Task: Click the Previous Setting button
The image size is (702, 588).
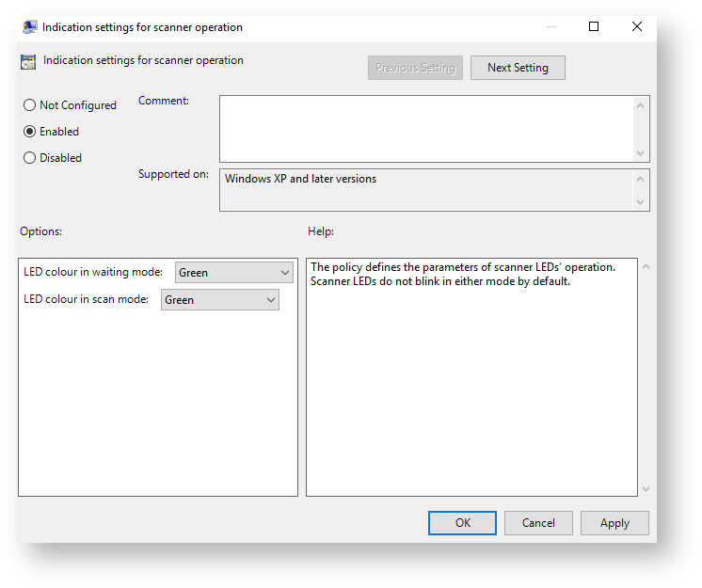Action: [x=415, y=68]
